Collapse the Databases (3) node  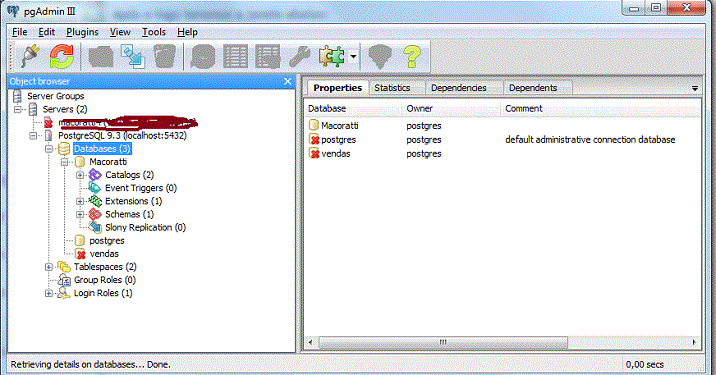click(x=49, y=149)
